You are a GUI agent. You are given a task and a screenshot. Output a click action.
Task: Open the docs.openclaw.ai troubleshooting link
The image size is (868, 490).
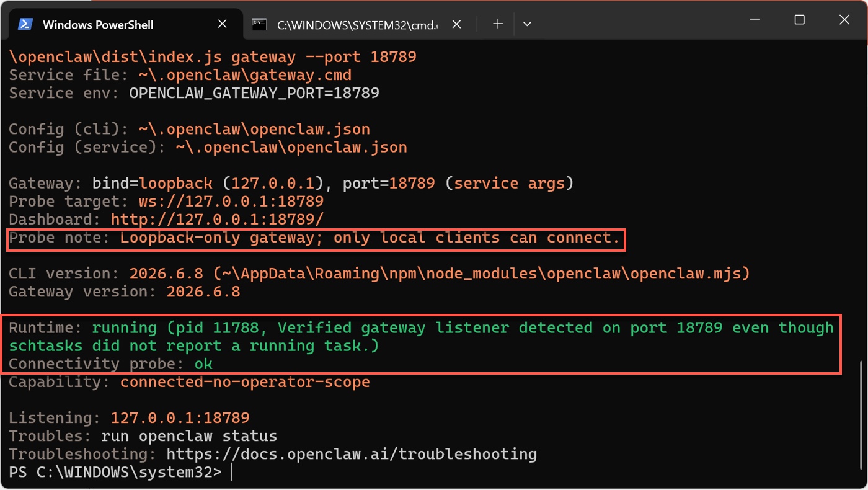coord(352,453)
